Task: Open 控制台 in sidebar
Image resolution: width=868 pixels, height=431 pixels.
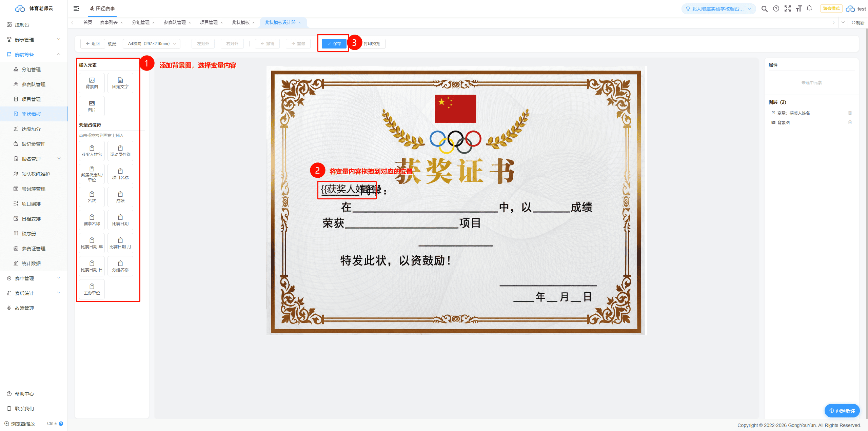Action: pos(34,25)
